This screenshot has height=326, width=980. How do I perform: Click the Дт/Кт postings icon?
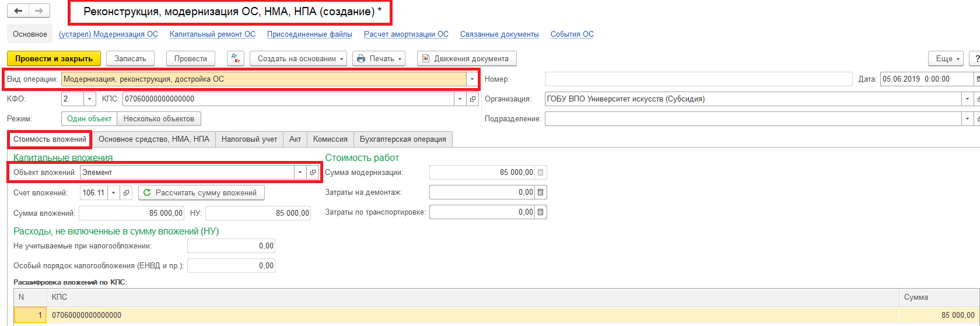235,59
